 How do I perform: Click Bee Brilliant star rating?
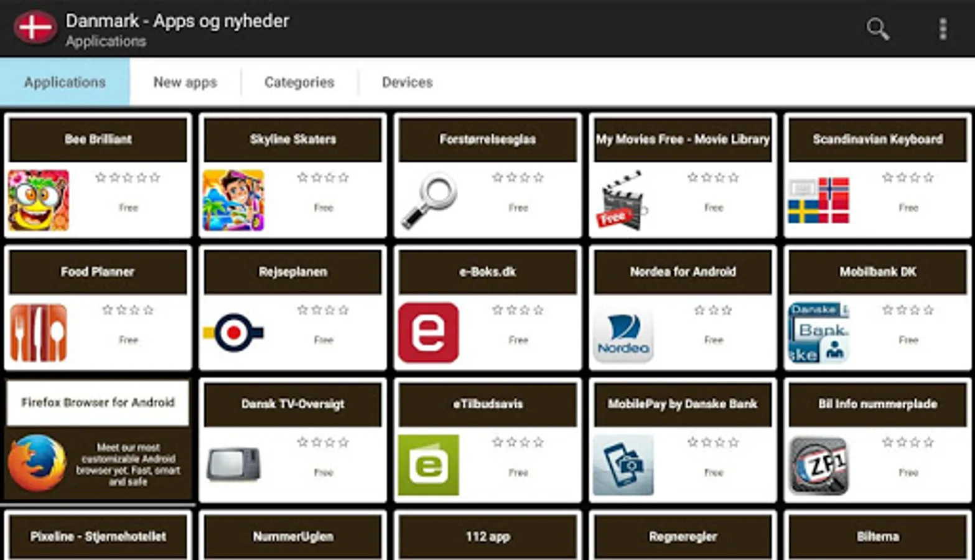point(128,178)
